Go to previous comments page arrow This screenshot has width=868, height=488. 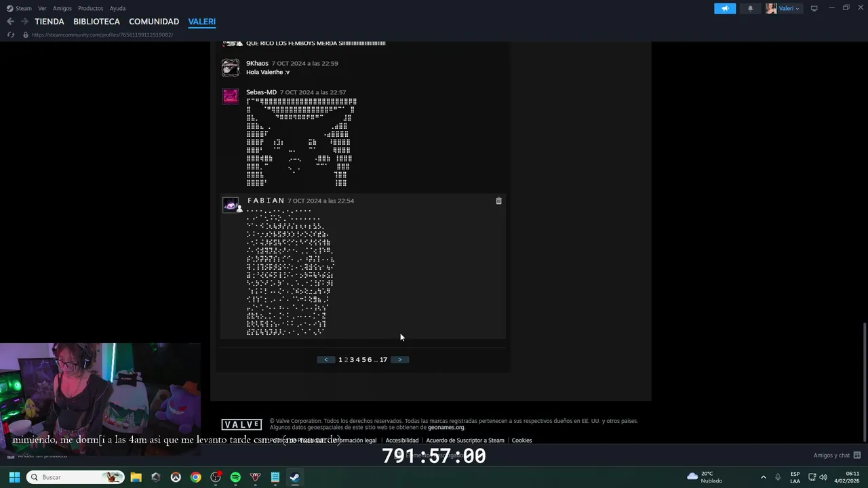325,360
